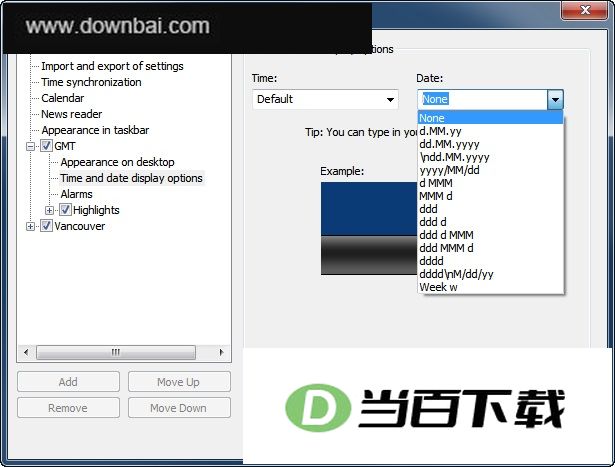Select News reader in the tree
The height and width of the screenshot is (467, 615).
coord(71,114)
